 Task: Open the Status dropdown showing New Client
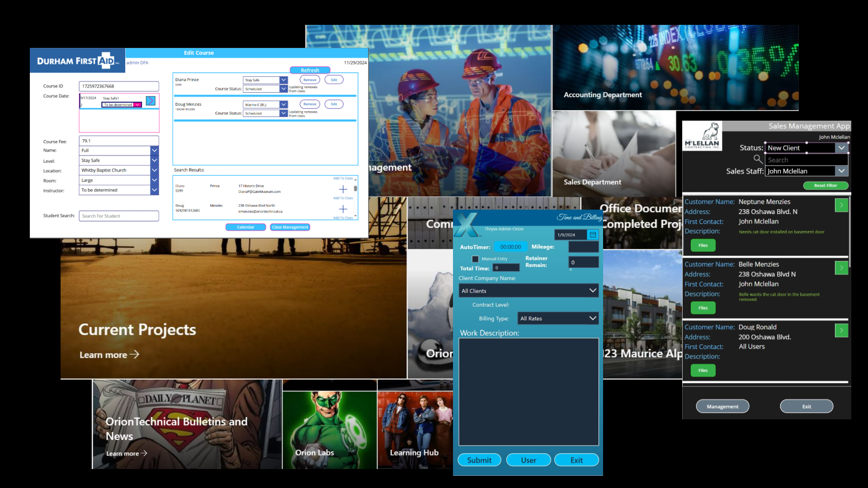point(842,148)
